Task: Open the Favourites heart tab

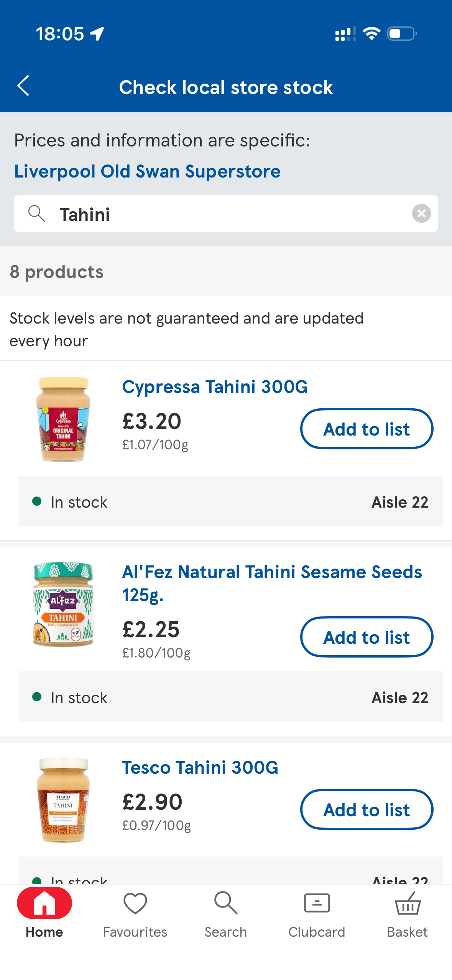Action: tap(135, 914)
